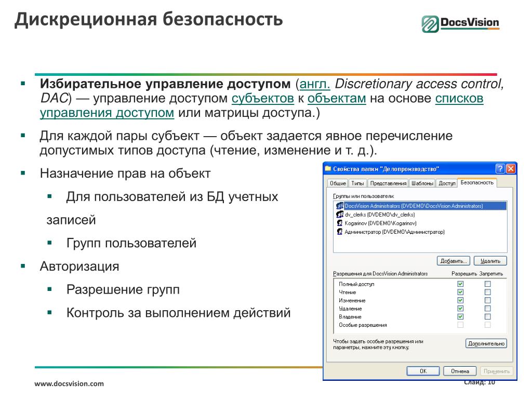Click the Применить button
The height and width of the screenshot is (399, 532).
pos(496,371)
